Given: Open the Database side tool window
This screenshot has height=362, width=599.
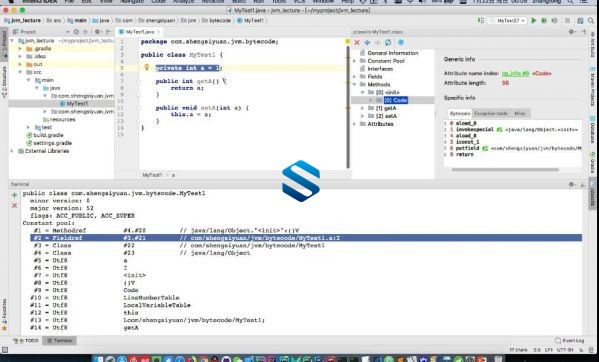Looking at the screenshot, I should coord(593,129).
